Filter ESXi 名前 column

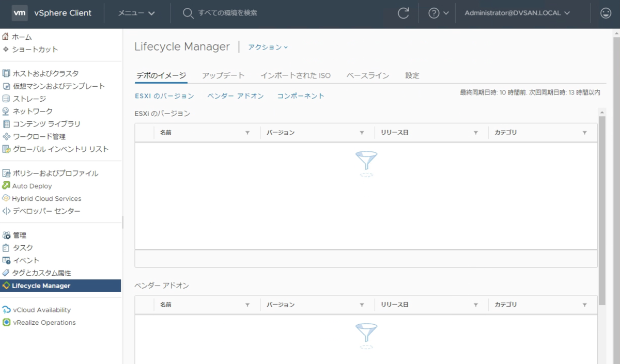(x=247, y=133)
